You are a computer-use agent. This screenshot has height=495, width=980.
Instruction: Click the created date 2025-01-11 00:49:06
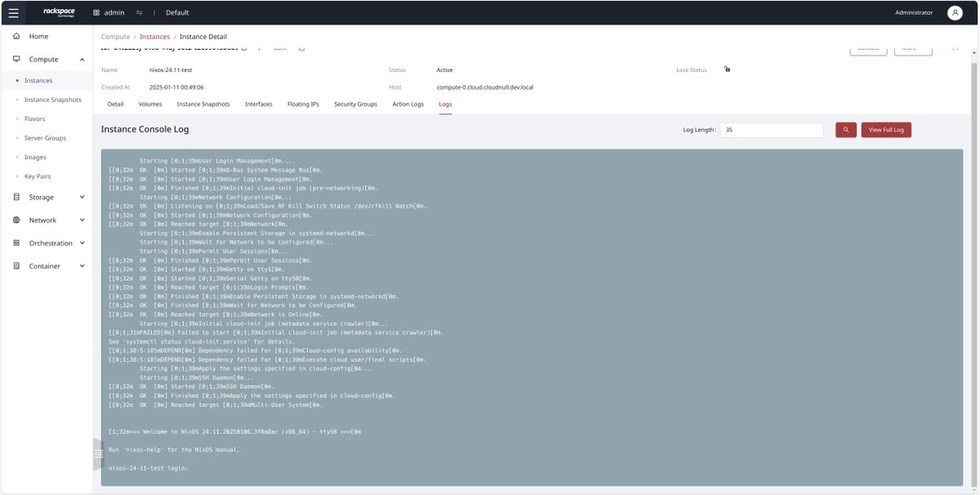[176, 87]
